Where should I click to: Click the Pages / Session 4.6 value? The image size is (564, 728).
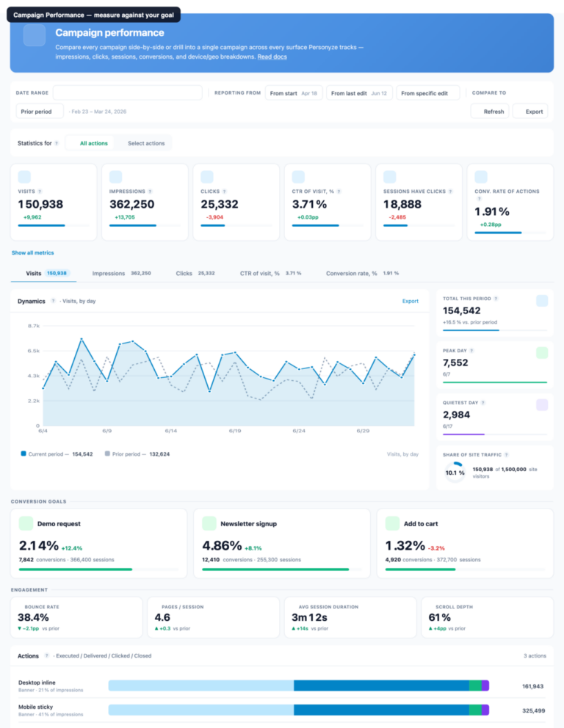pyautogui.click(x=162, y=617)
